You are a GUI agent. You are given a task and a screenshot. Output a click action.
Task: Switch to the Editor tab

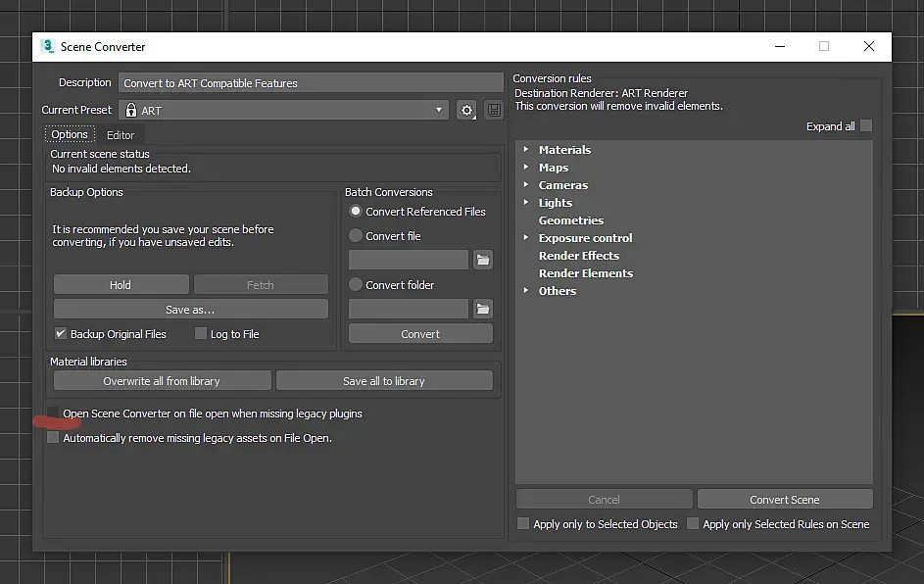coord(121,135)
